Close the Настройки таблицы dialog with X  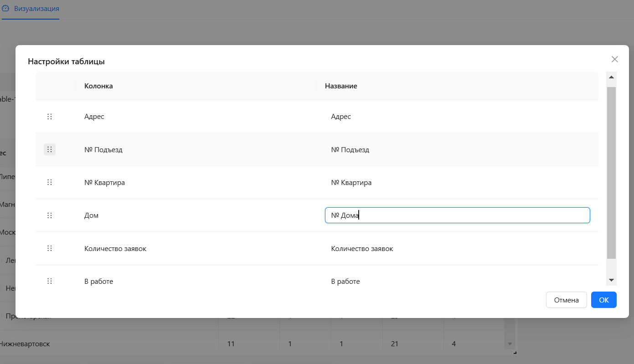[614, 59]
